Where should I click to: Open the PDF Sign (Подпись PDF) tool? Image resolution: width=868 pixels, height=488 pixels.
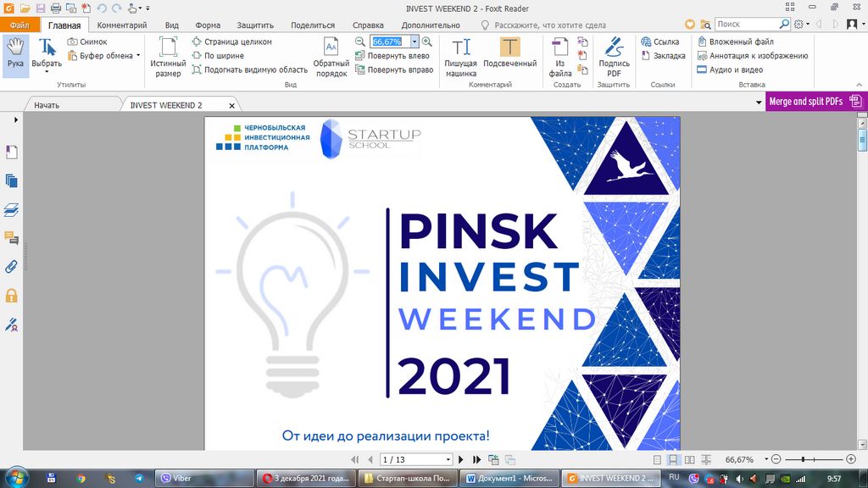click(x=614, y=56)
